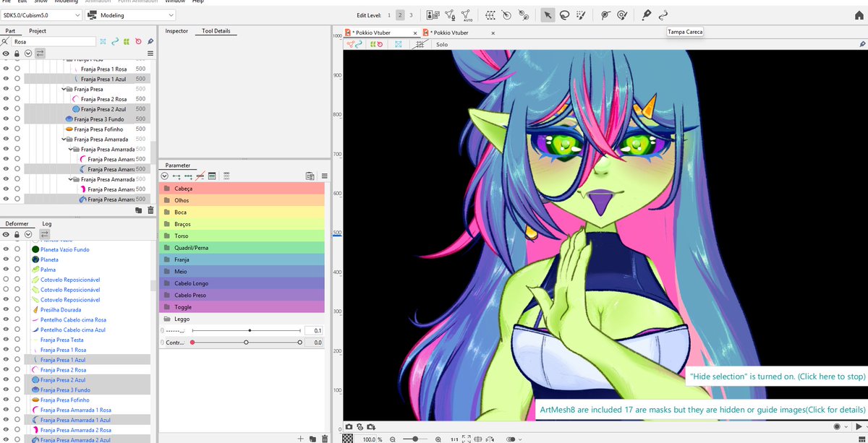The width and height of the screenshot is (868, 443).
Task: Close first Pokkio Vtuber tab
Action: [x=414, y=33]
